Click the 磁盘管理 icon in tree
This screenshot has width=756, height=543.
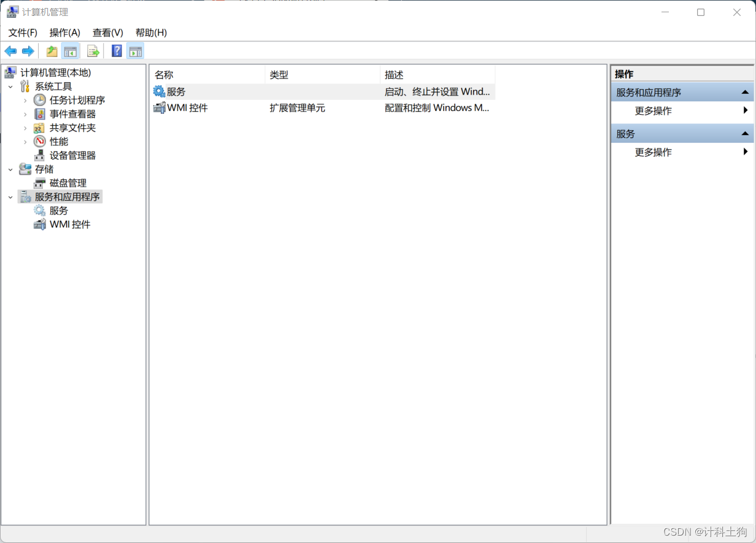[x=39, y=183]
